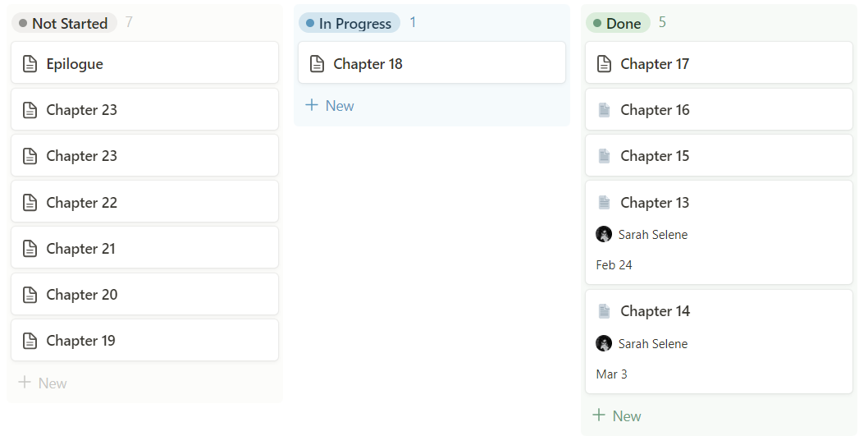Open the Chapter 15 card
The width and height of the screenshot is (868, 436).
(x=719, y=156)
